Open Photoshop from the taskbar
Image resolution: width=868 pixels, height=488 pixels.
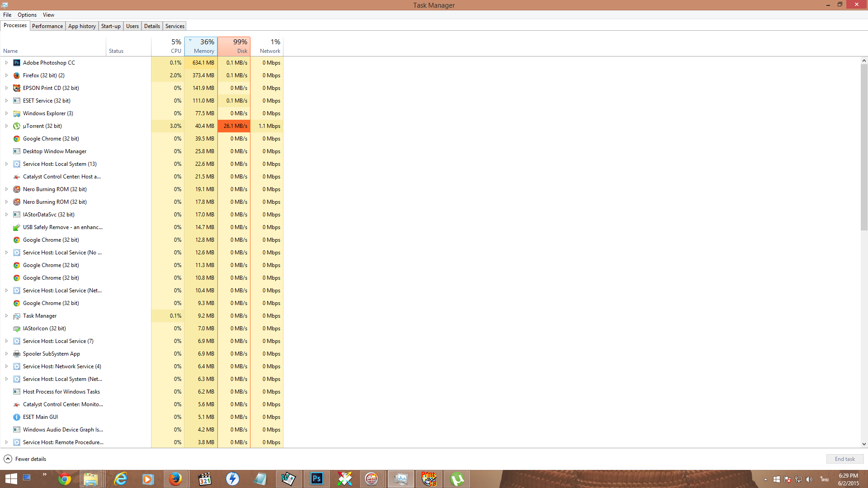tap(316, 479)
